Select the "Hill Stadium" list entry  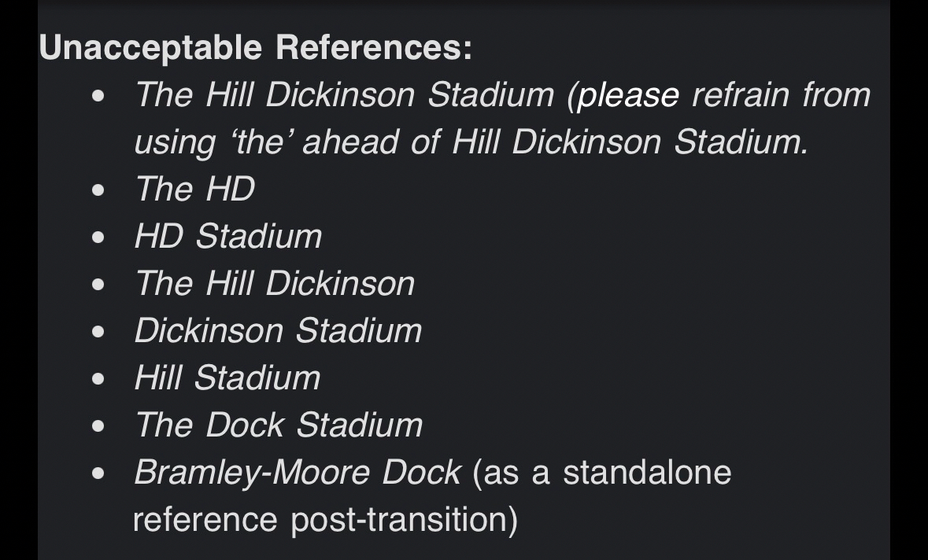[x=227, y=378]
